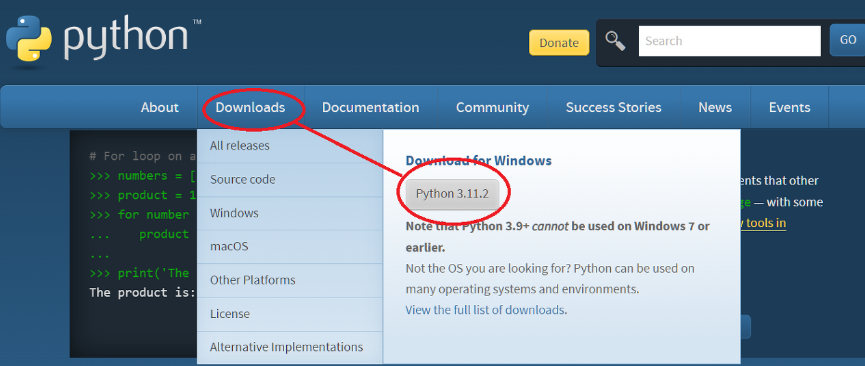Select Windows in Downloads dropdown

(x=290, y=213)
